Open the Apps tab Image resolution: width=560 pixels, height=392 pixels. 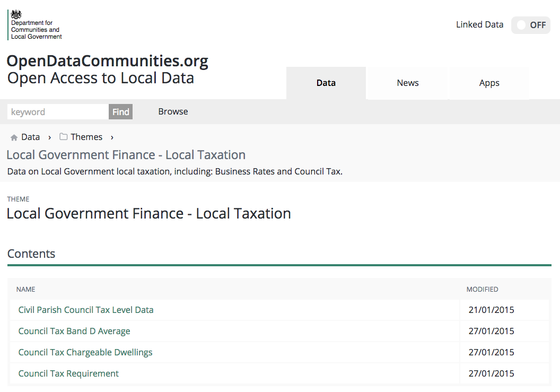pos(489,83)
